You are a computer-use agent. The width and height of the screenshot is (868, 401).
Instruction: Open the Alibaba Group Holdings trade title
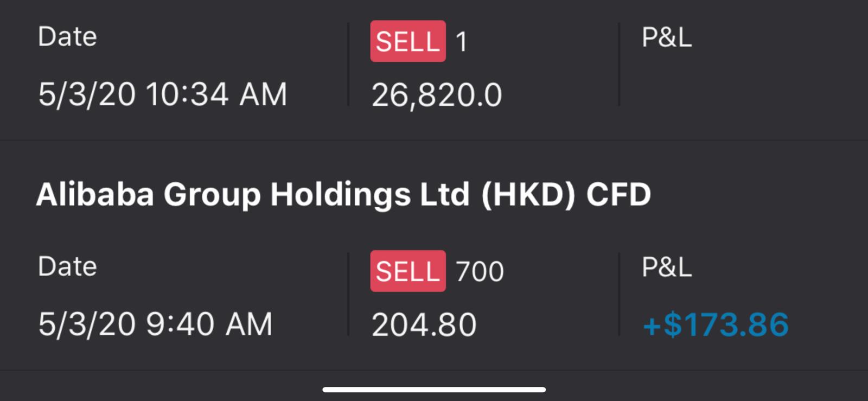click(x=343, y=194)
